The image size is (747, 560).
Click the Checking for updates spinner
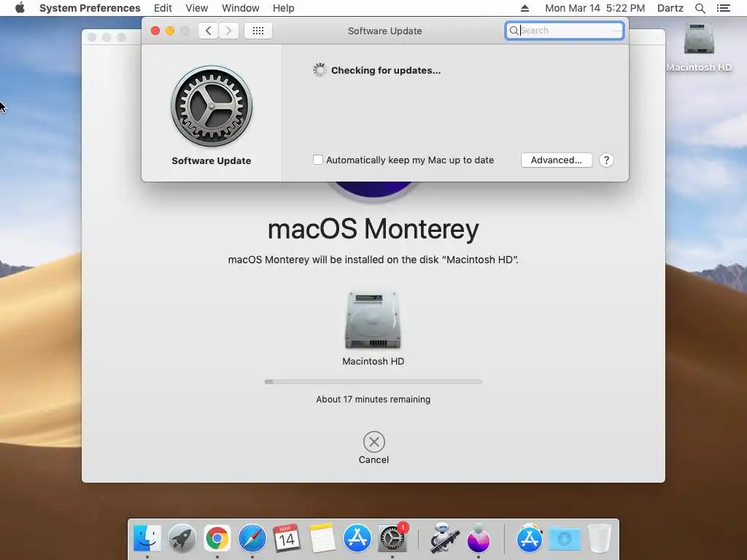click(320, 70)
